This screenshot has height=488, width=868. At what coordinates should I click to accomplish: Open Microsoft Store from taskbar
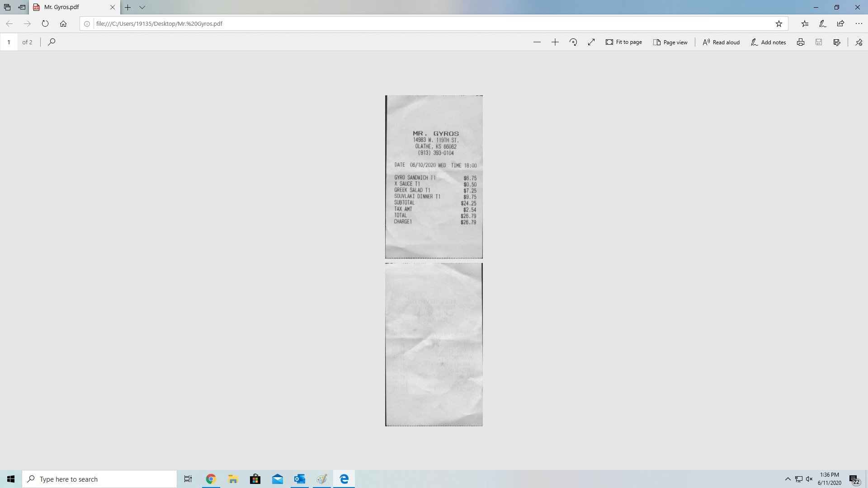255,479
